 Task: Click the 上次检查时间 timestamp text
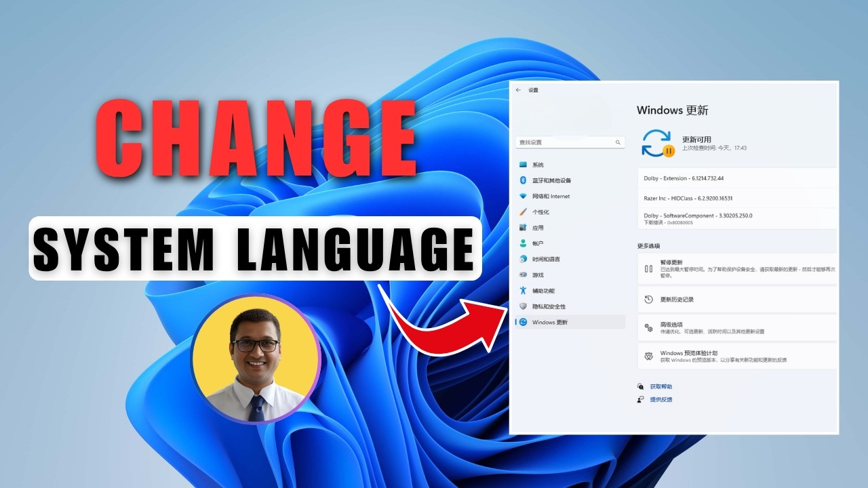714,148
